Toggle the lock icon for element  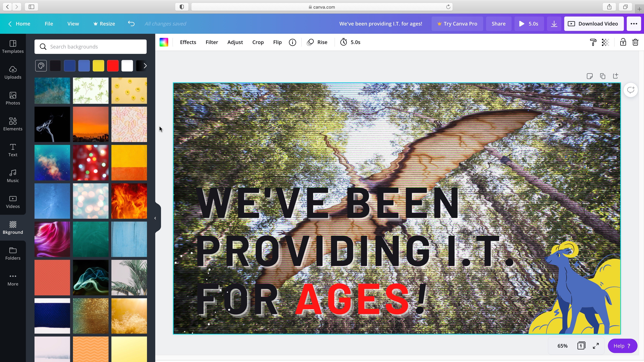tap(623, 42)
